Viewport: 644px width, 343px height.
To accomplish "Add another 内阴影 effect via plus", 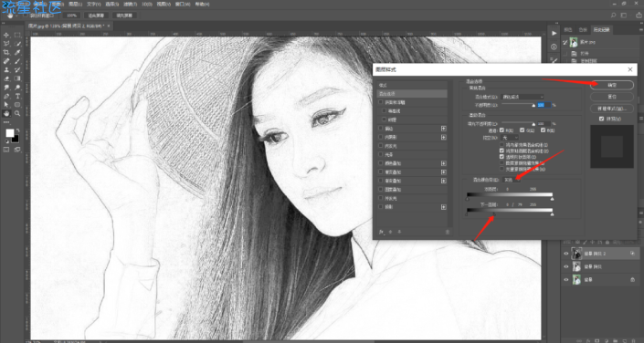I will point(444,137).
